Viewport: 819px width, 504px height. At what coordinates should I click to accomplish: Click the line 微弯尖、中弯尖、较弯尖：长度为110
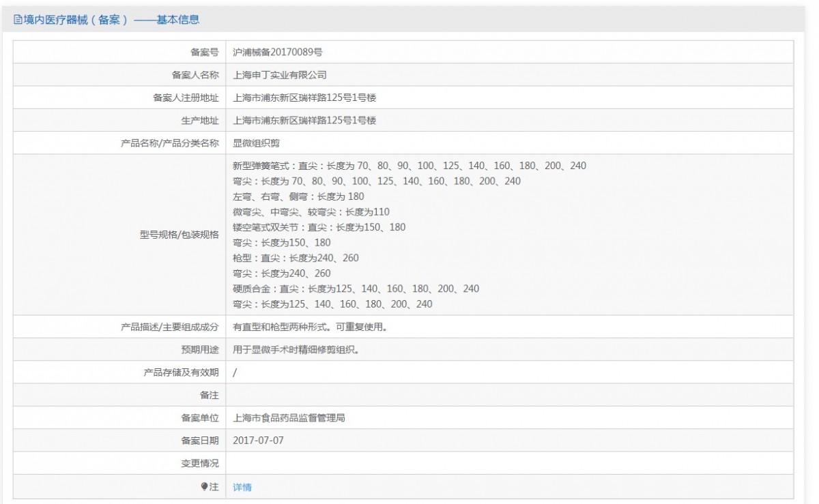point(311,211)
